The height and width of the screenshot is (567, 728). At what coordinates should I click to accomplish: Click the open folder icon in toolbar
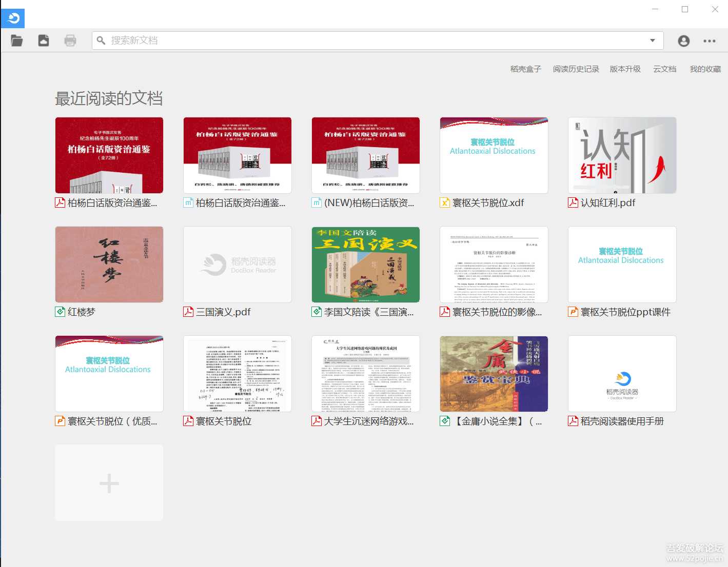(17, 40)
